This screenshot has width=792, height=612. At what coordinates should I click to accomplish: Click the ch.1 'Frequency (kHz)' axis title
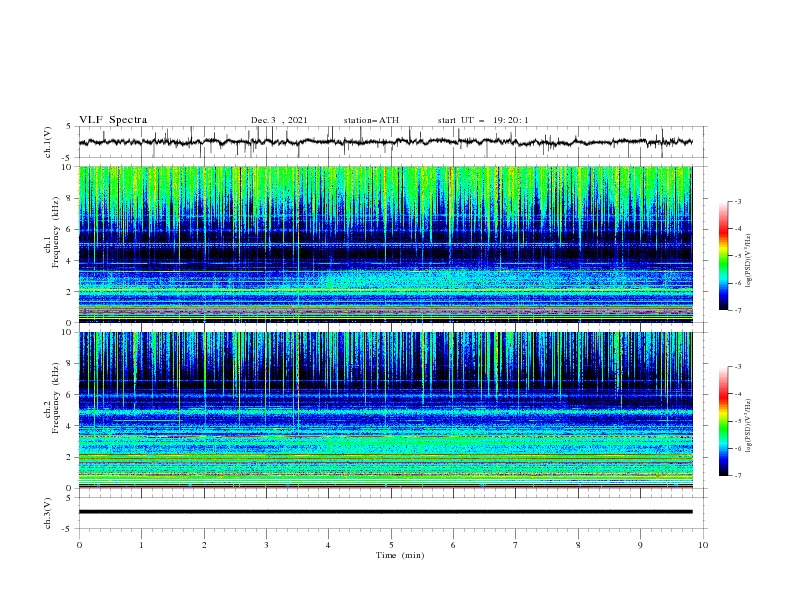pyautogui.click(x=56, y=233)
